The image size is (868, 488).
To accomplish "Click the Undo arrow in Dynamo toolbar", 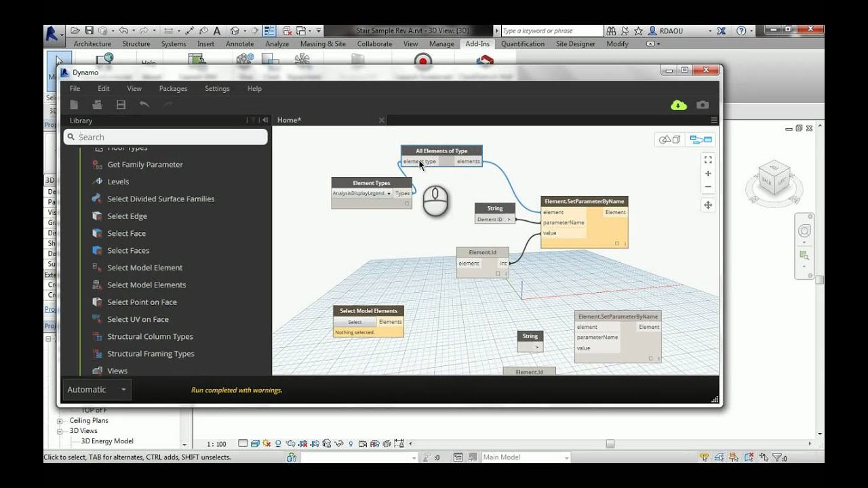I will point(144,104).
